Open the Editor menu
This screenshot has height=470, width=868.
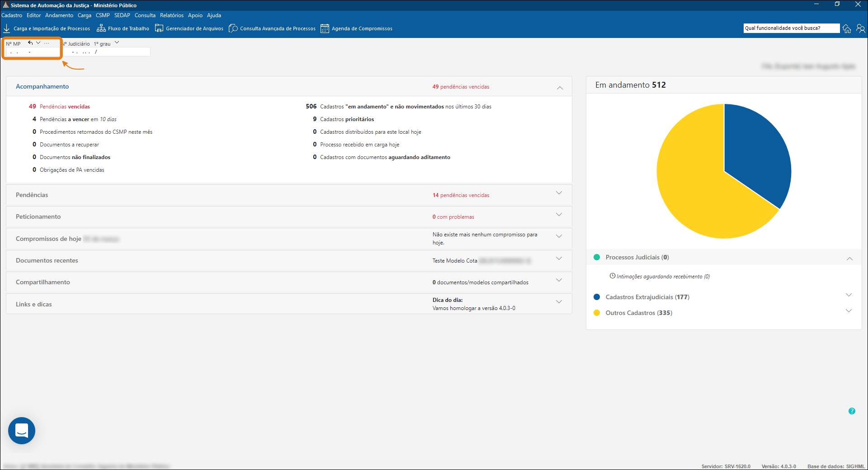click(34, 15)
